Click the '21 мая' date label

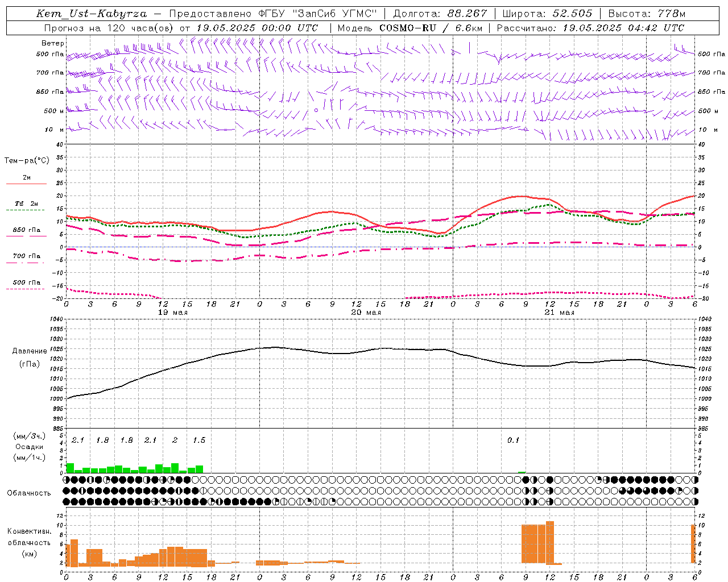coord(560,313)
